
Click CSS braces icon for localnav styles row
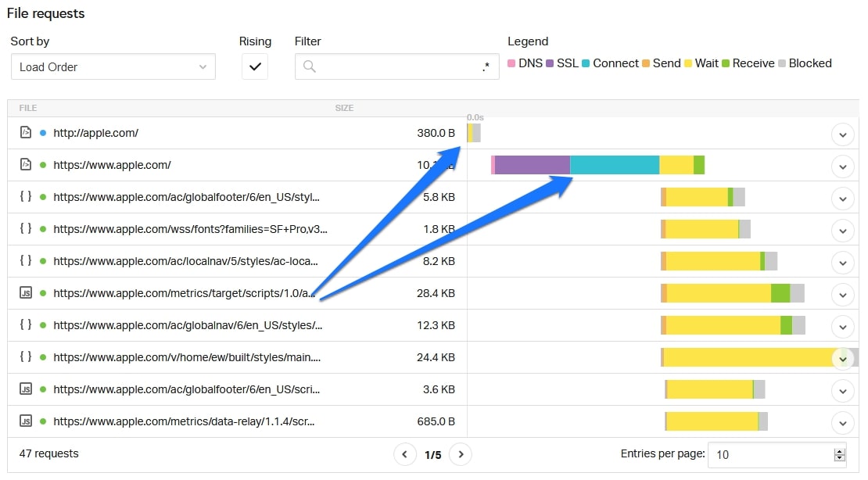(x=26, y=261)
